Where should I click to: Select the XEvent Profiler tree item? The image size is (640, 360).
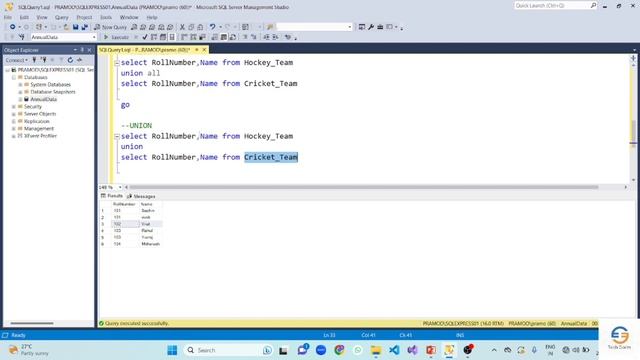coord(40,136)
